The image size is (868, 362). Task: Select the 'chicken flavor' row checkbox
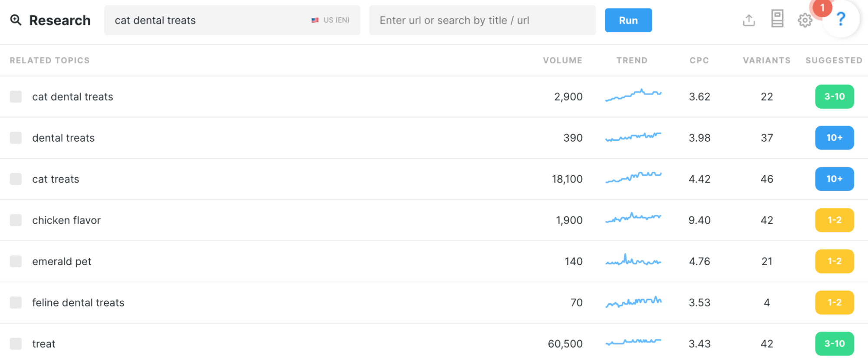click(16, 220)
